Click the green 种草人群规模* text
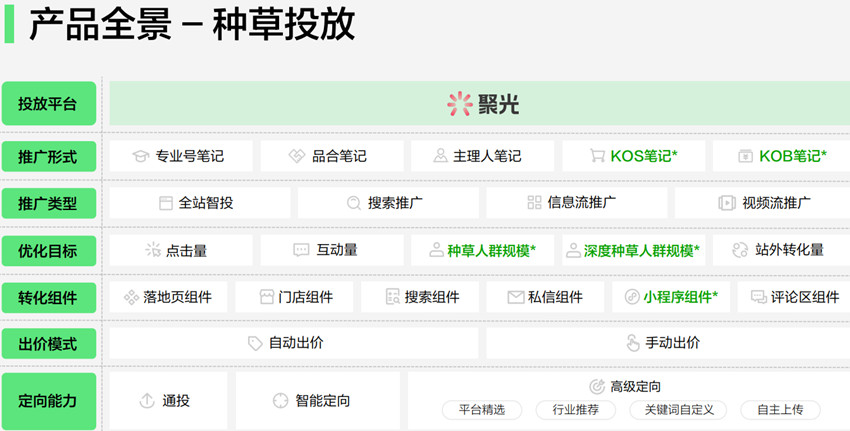Viewport: 850px width, 431px height. [x=492, y=250]
